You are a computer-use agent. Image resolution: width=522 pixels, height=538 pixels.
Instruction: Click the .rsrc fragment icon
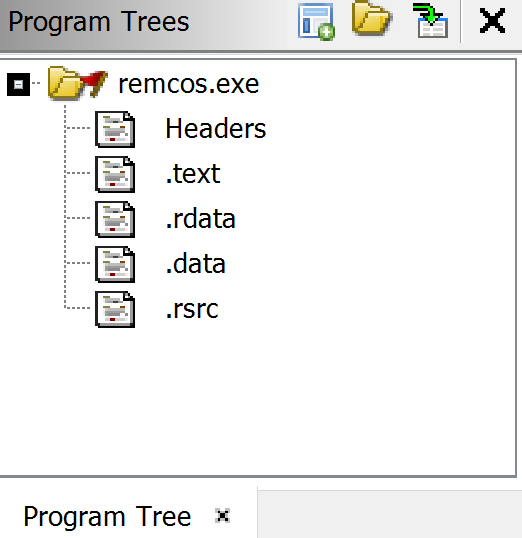pos(115,309)
